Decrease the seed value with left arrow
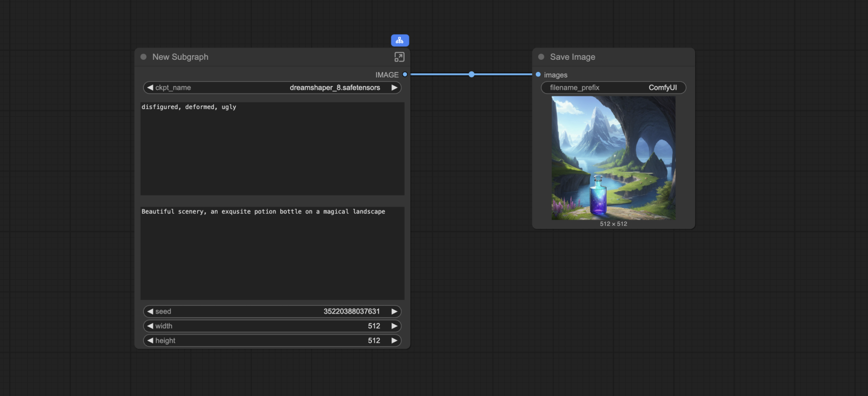The height and width of the screenshot is (396, 868). tap(150, 311)
